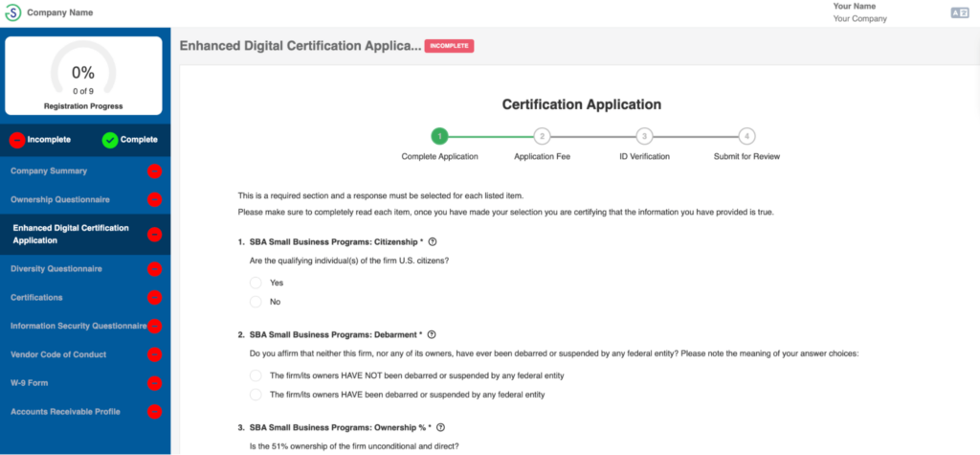This screenshot has width=980, height=455.
Task: Click the green S company logo
Action: tap(13, 12)
